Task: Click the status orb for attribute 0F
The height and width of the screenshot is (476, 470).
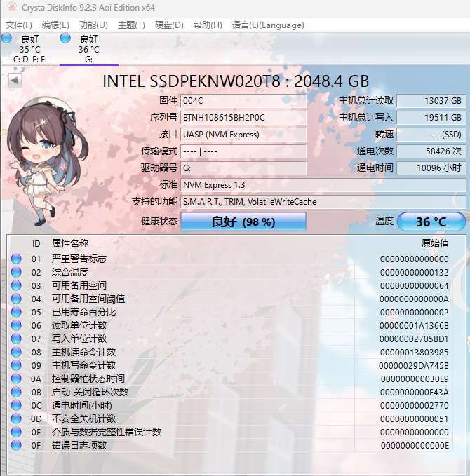Action: pyautogui.click(x=16, y=445)
